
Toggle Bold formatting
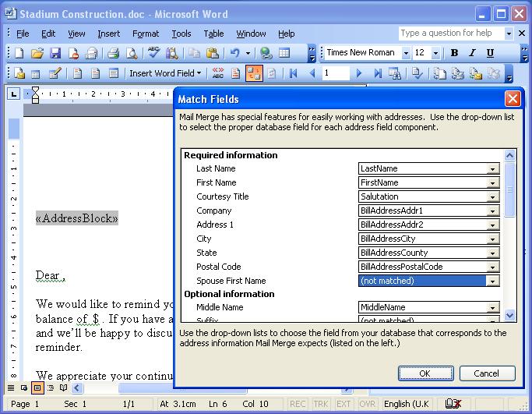(x=454, y=53)
